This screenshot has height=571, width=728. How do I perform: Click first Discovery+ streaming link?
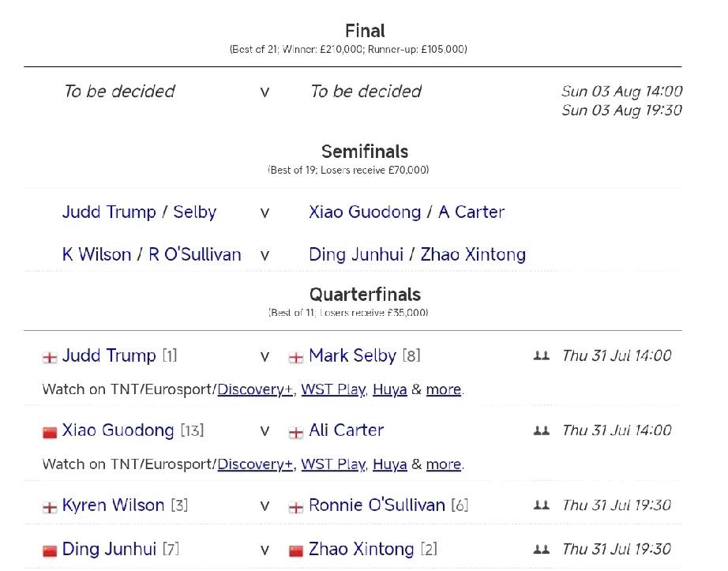pyautogui.click(x=255, y=389)
